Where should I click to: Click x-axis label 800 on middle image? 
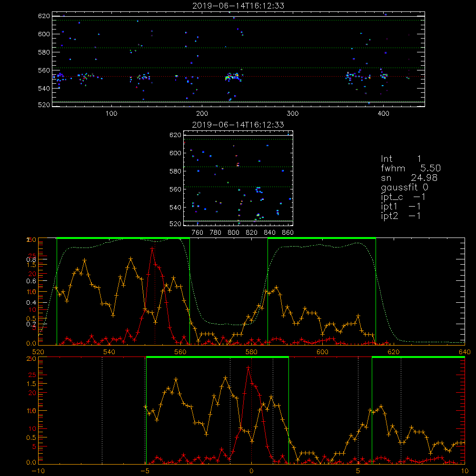coord(233,233)
